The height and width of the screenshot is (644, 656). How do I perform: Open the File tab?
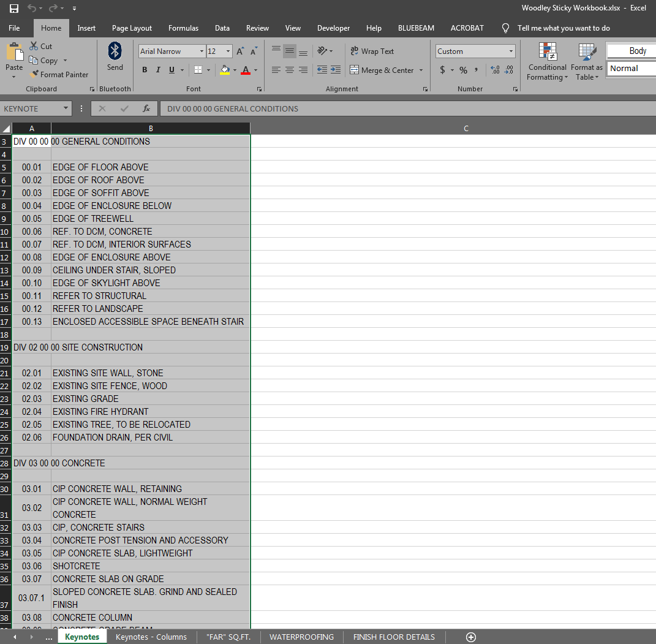coord(14,28)
